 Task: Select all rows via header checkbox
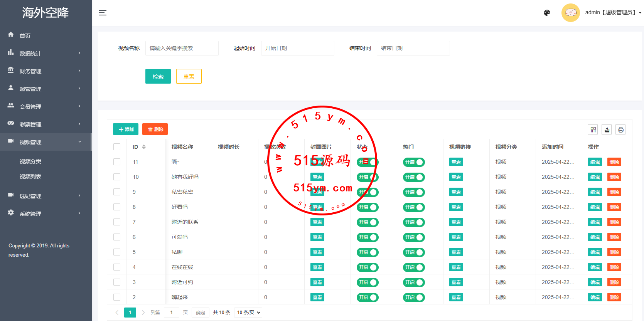tap(117, 147)
